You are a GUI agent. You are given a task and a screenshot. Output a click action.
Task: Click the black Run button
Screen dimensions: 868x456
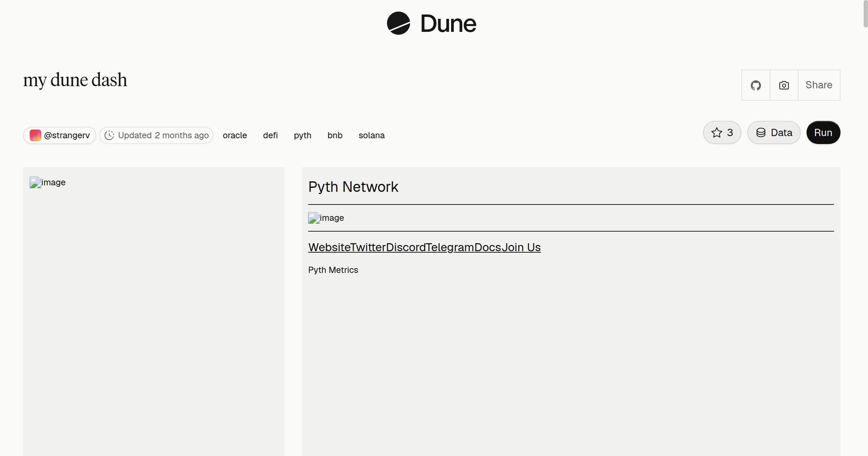[823, 132]
